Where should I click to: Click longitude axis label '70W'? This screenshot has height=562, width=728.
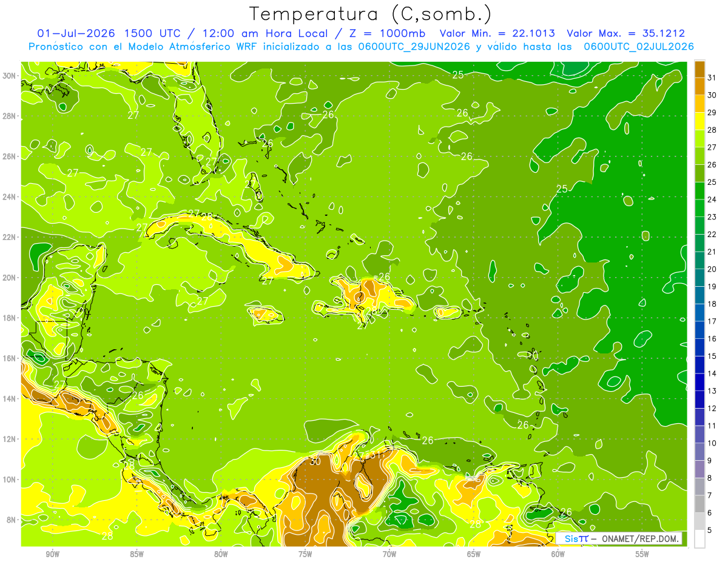coord(389,554)
